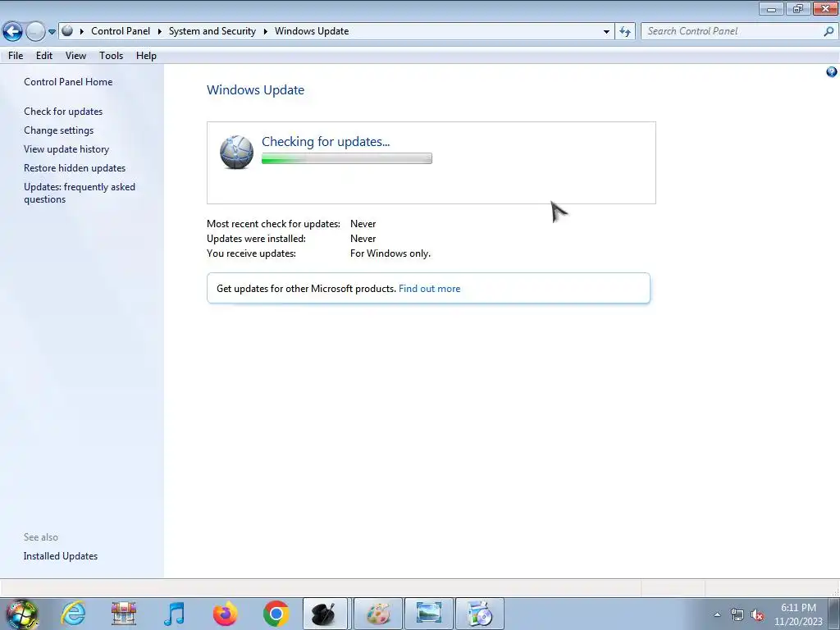Open Installed Updates under See also
Viewport: 840px width, 630px height.
coord(61,556)
